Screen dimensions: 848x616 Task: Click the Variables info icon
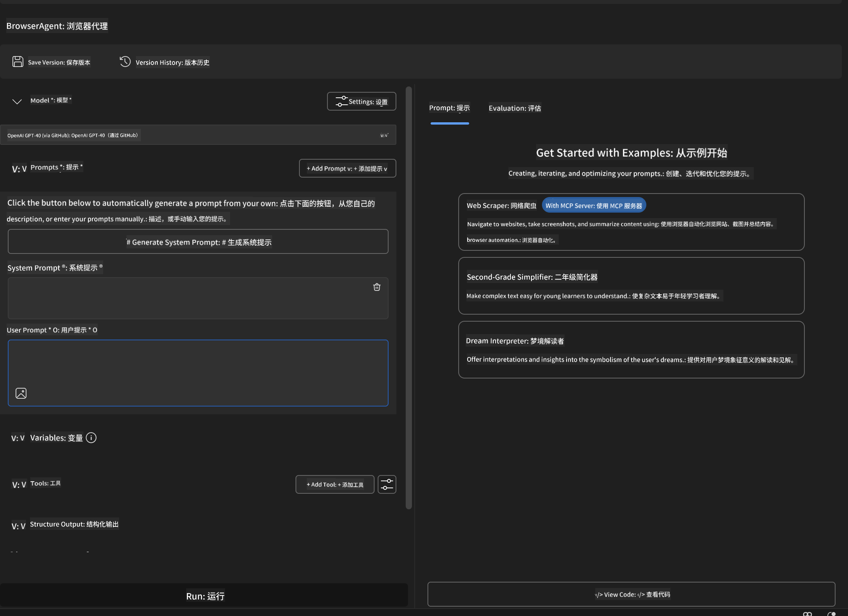(91, 438)
